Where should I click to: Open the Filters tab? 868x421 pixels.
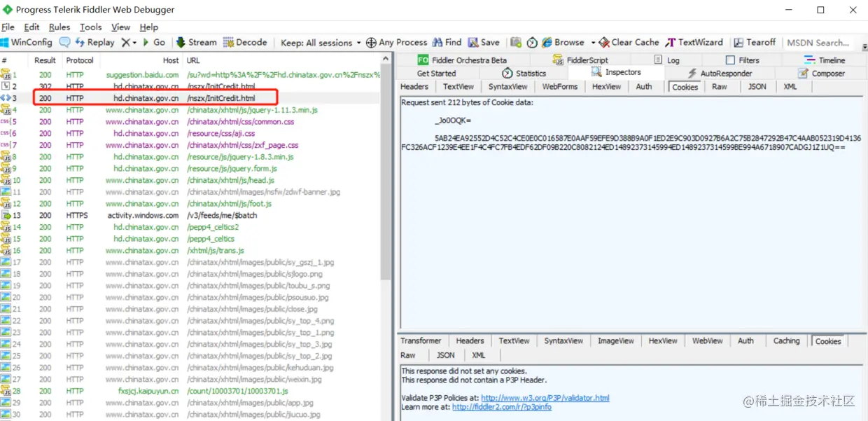coord(742,60)
